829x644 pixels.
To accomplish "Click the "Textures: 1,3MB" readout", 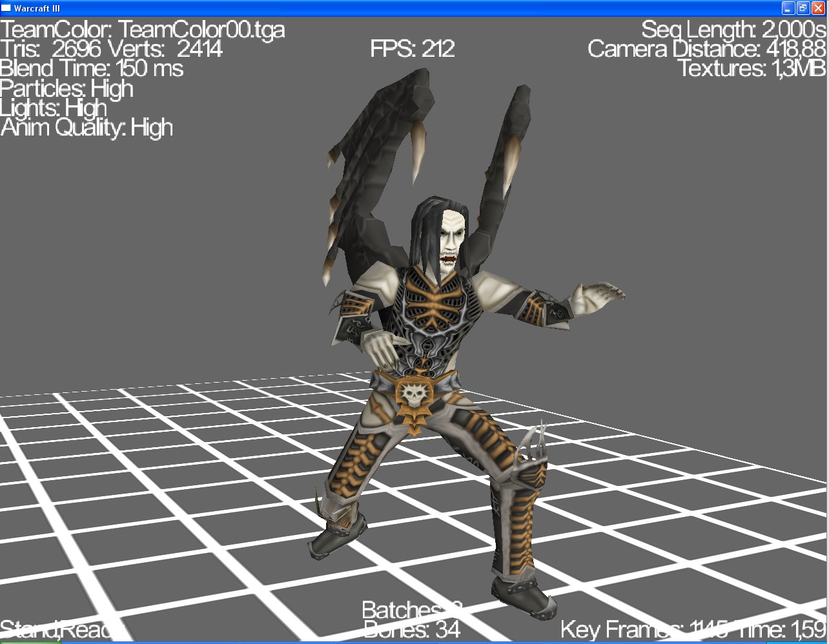I will coord(752,68).
